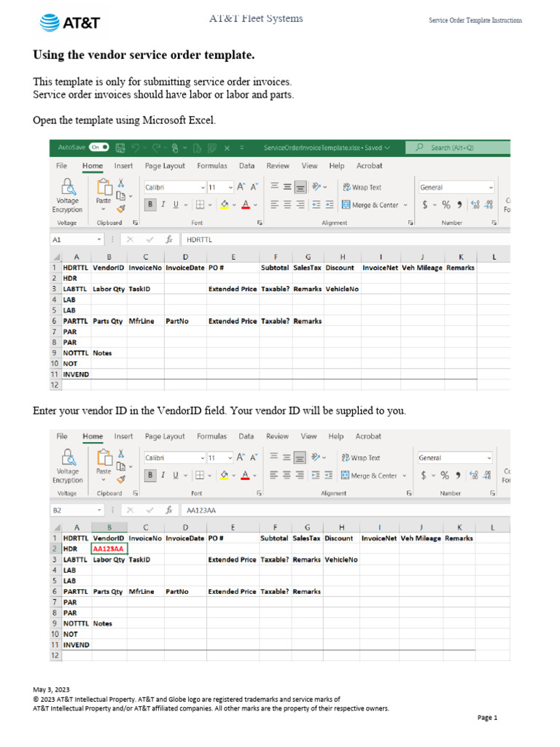Toggle Underline button in first Excel screenshot
560x747 pixels.
tap(176, 205)
